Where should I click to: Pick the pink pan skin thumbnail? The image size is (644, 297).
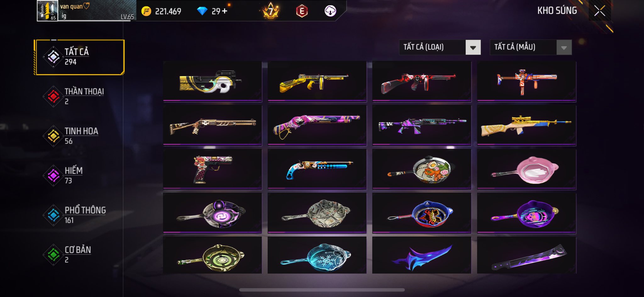[x=526, y=169]
